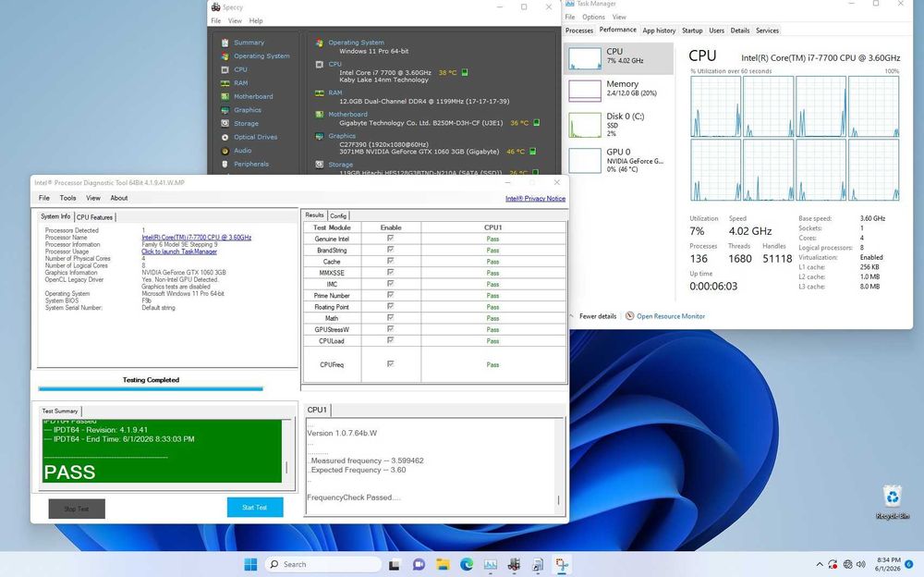Viewport: 924px width, 577px height.
Task: Open Task View from the taskbar
Action: 395,565
